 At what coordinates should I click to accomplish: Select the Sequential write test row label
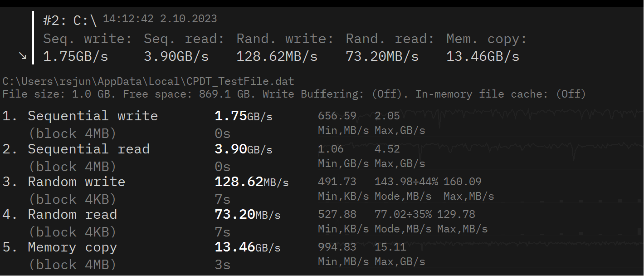point(93,116)
